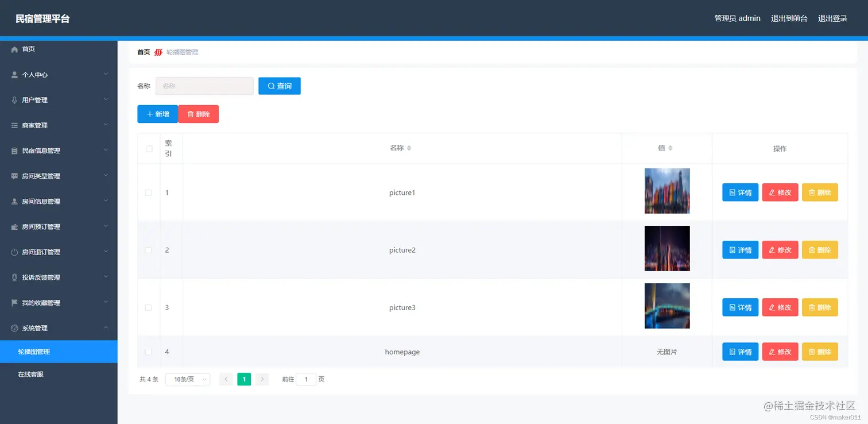Click the 查询 search button

click(280, 86)
